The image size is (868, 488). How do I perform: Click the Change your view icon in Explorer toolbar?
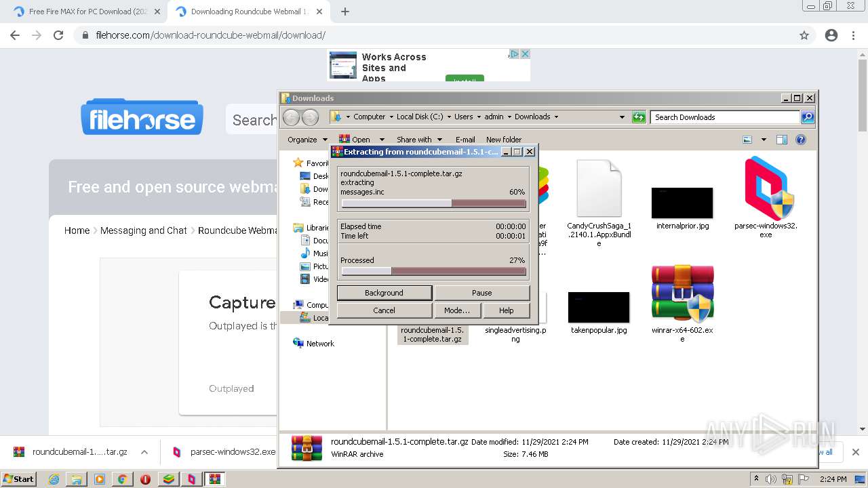[x=747, y=140]
